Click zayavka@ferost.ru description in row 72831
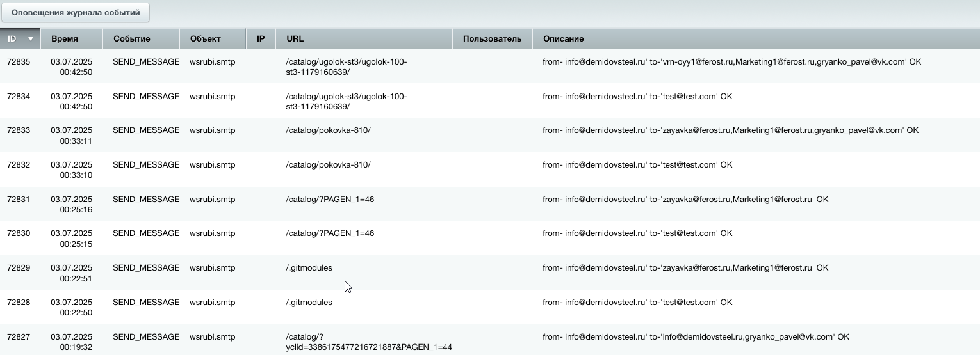The image size is (980, 355). pyautogui.click(x=685, y=200)
